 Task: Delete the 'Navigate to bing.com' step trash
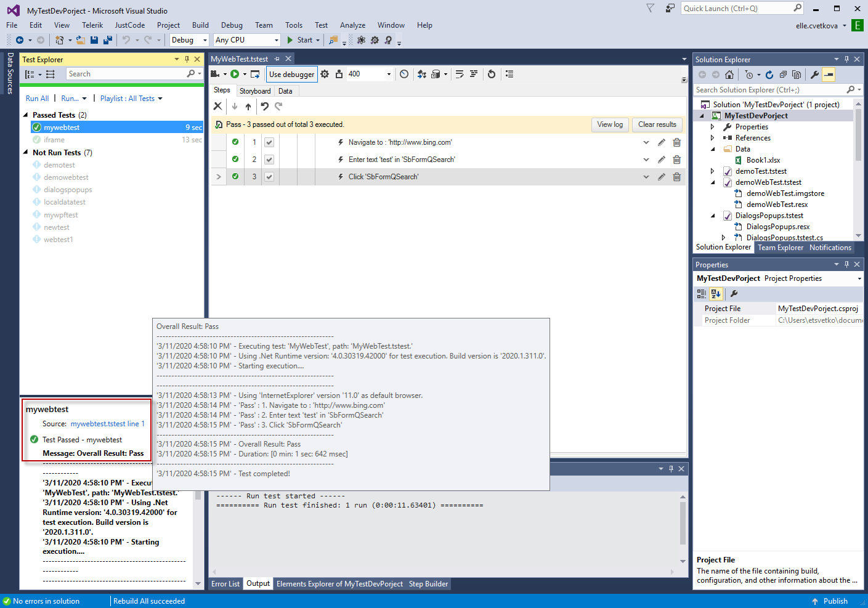(x=677, y=142)
